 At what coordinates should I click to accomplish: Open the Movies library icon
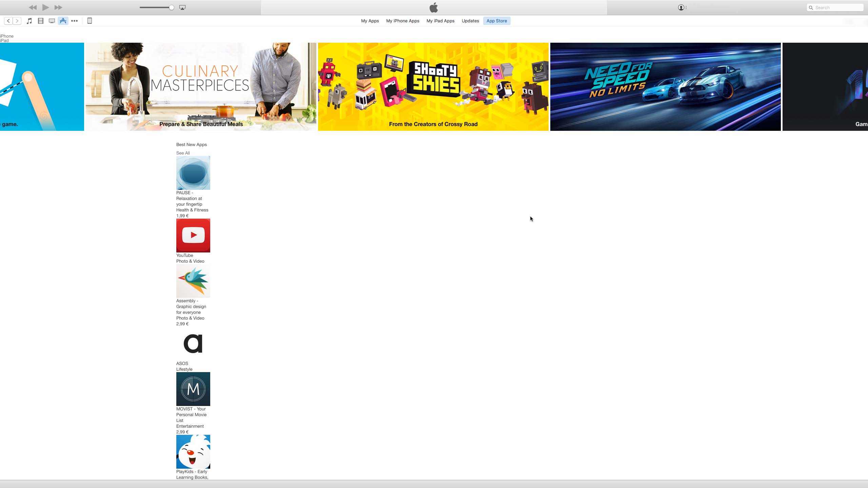tap(41, 21)
